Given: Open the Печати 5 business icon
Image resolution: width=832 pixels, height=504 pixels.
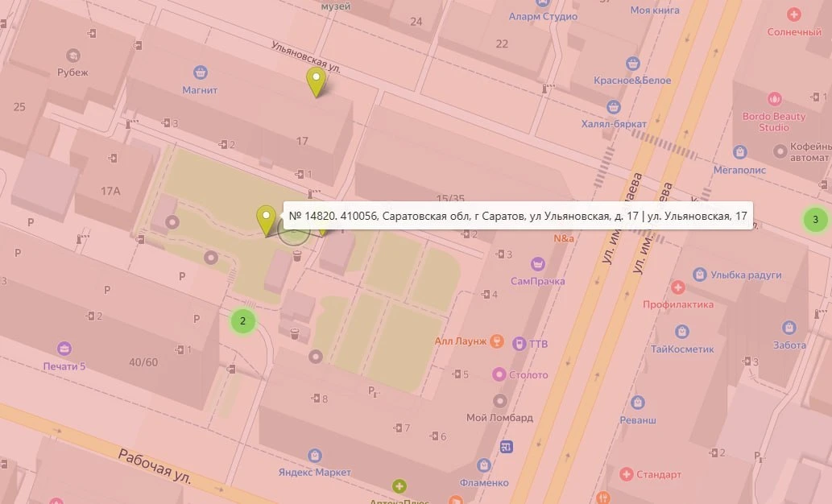Looking at the screenshot, I should (x=64, y=349).
